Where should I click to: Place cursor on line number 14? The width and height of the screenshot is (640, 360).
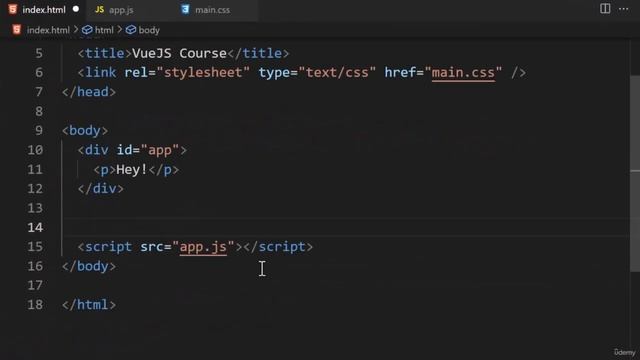pos(35,227)
